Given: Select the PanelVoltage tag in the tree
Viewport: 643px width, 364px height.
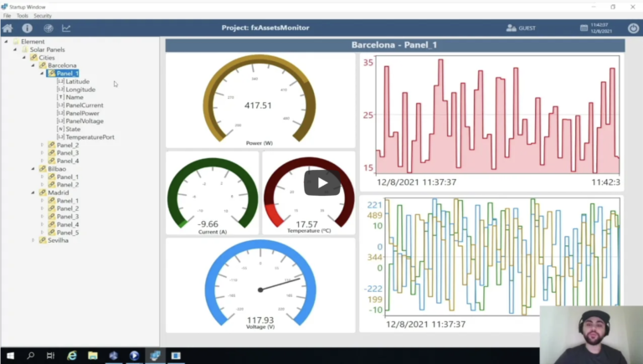Looking at the screenshot, I should 84,121.
